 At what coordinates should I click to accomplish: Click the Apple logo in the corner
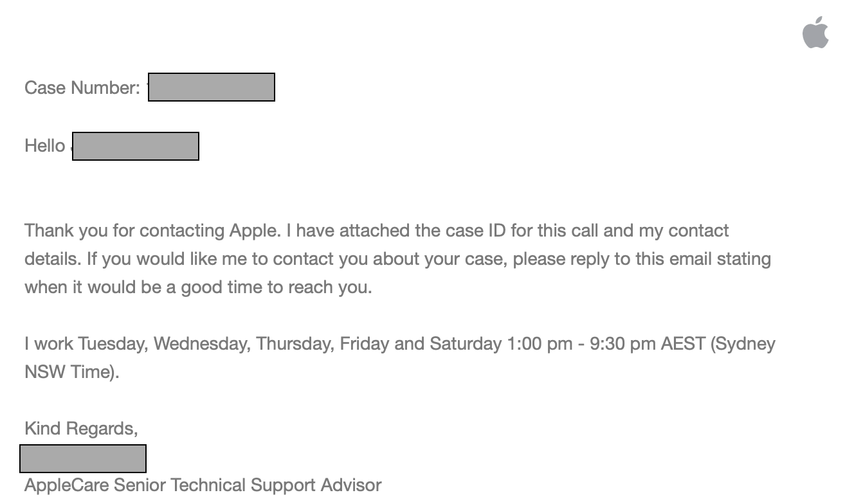(815, 32)
